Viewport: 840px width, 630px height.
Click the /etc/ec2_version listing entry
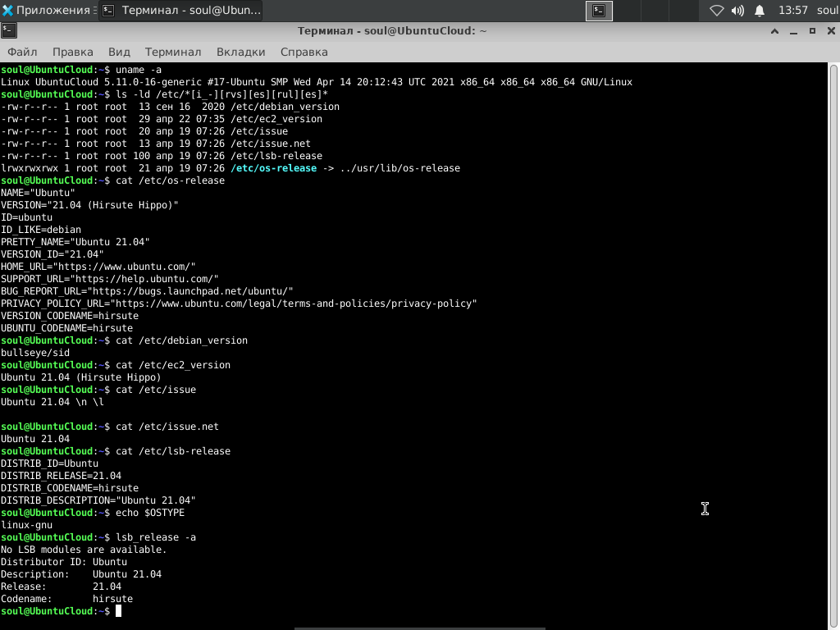point(276,119)
